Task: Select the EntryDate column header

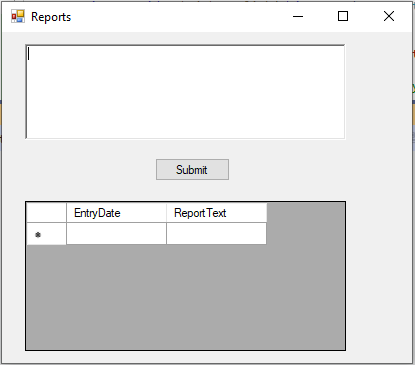Action: [x=116, y=213]
